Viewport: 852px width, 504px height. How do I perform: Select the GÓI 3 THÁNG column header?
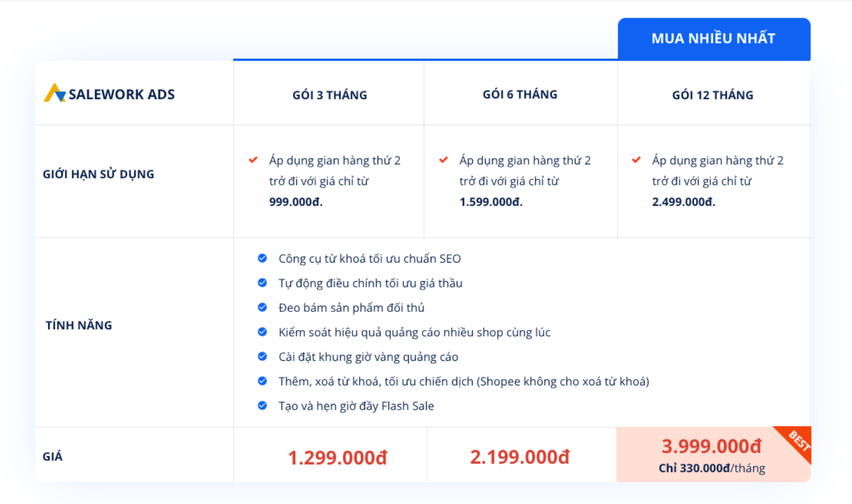330,95
